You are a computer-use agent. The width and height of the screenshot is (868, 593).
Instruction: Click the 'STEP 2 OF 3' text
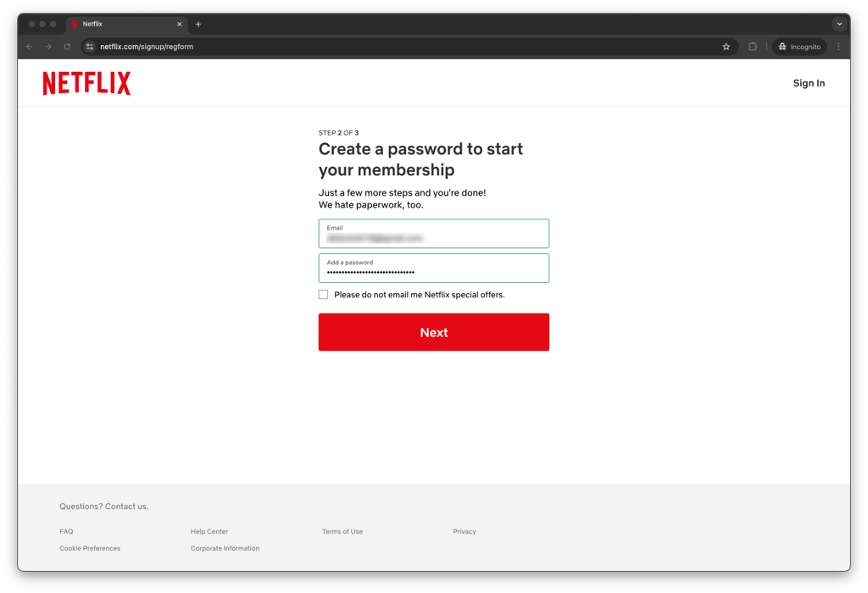tap(339, 133)
